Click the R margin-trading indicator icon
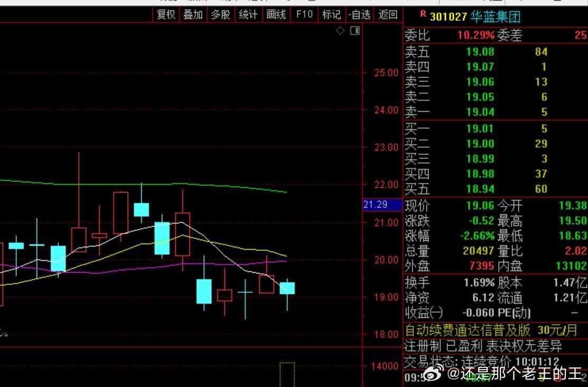 (x=423, y=14)
